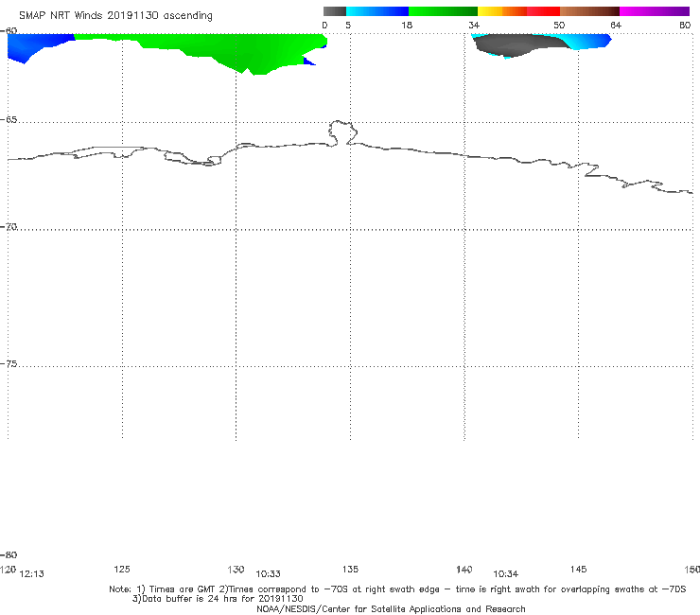Click the coastline peninsula bump near 135E
700x615 pixels.
coord(342,132)
